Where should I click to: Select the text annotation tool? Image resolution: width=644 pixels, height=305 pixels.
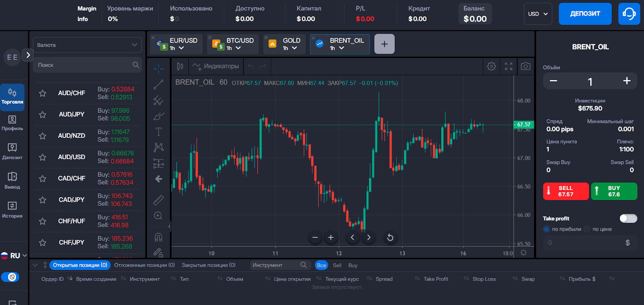click(x=159, y=132)
